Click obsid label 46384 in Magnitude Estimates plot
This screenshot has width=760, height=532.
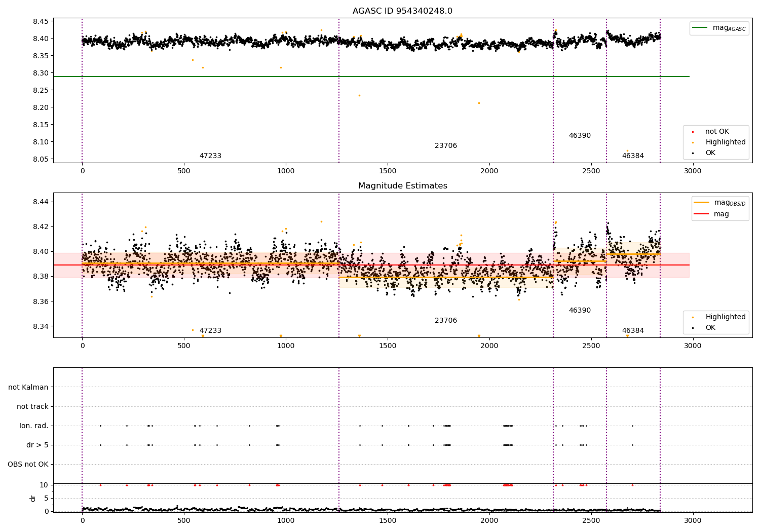tap(633, 331)
